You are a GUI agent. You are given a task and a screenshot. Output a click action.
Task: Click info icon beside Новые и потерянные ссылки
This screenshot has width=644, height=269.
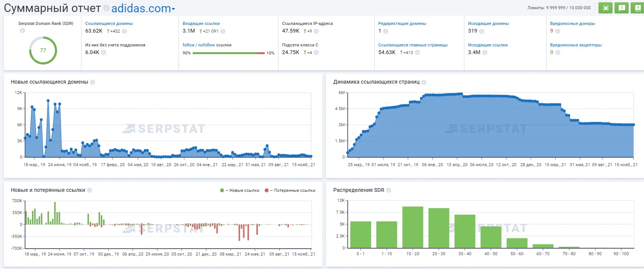tap(89, 190)
